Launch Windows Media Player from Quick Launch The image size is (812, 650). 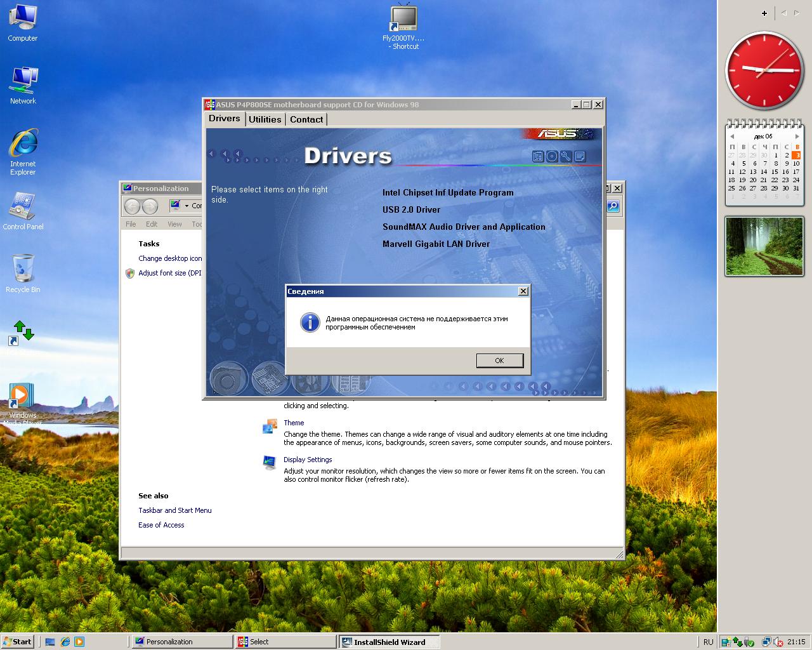tap(79, 642)
